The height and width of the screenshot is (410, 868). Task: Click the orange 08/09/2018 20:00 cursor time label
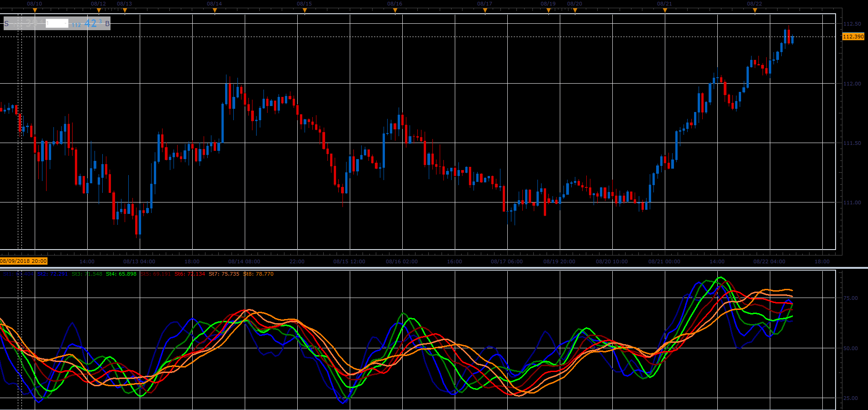pyautogui.click(x=24, y=261)
